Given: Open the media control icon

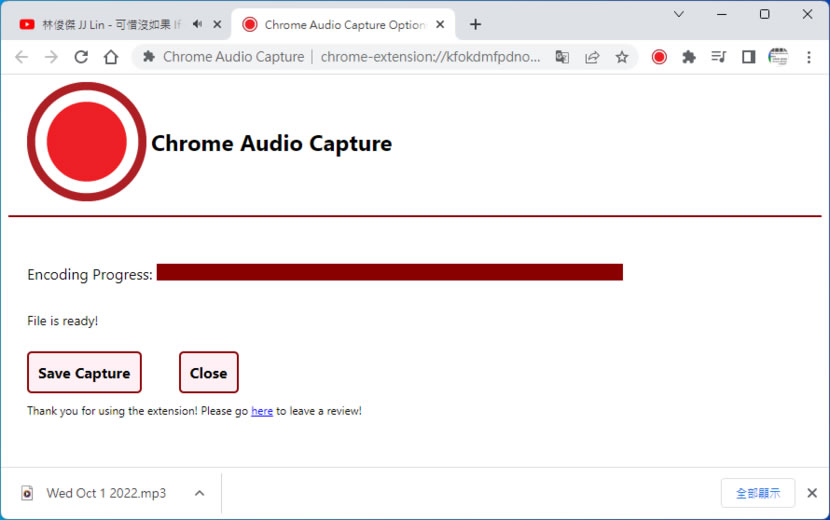Looking at the screenshot, I should point(718,57).
